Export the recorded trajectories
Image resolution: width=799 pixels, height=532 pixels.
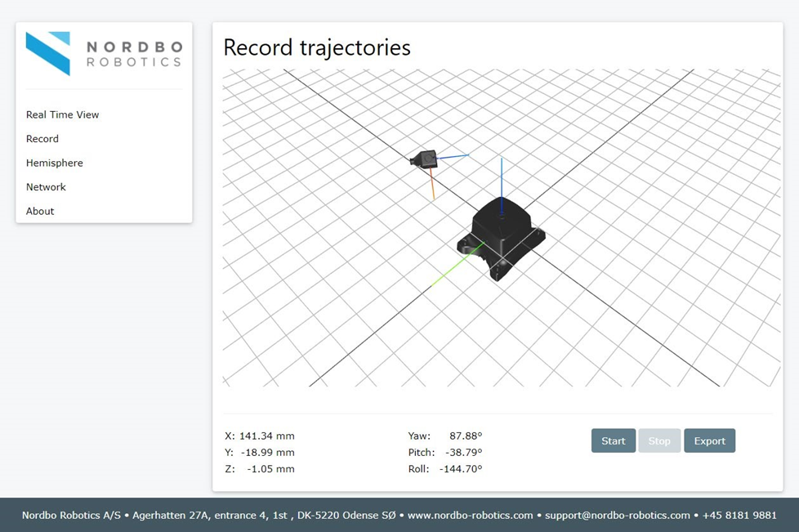(709, 440)
